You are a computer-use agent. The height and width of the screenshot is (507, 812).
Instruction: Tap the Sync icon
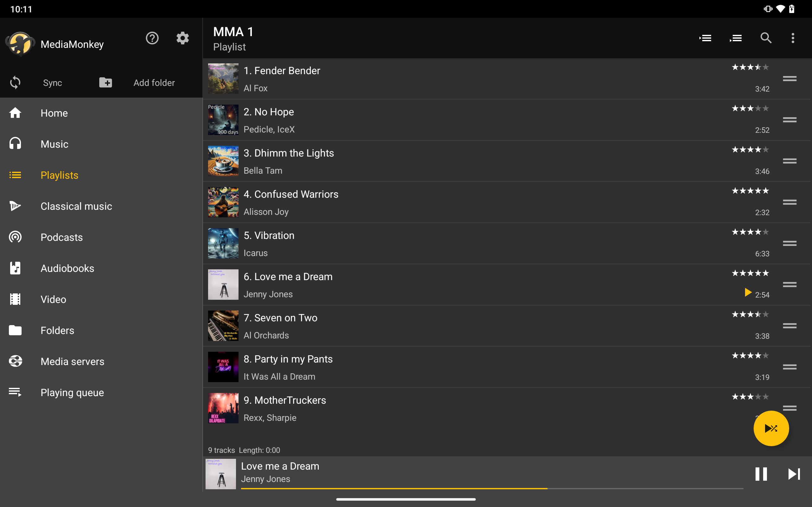pyautogui.click(x=15, y=82)
